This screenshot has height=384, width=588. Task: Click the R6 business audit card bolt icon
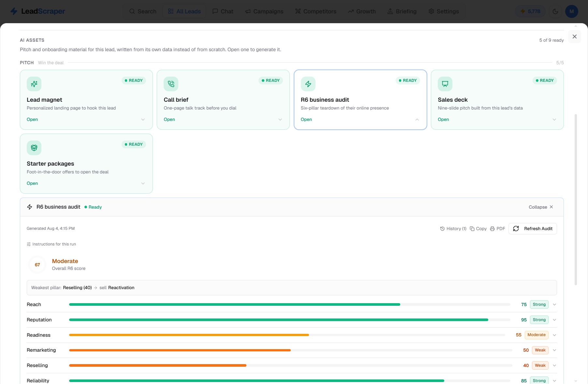[x=308, y=84]
